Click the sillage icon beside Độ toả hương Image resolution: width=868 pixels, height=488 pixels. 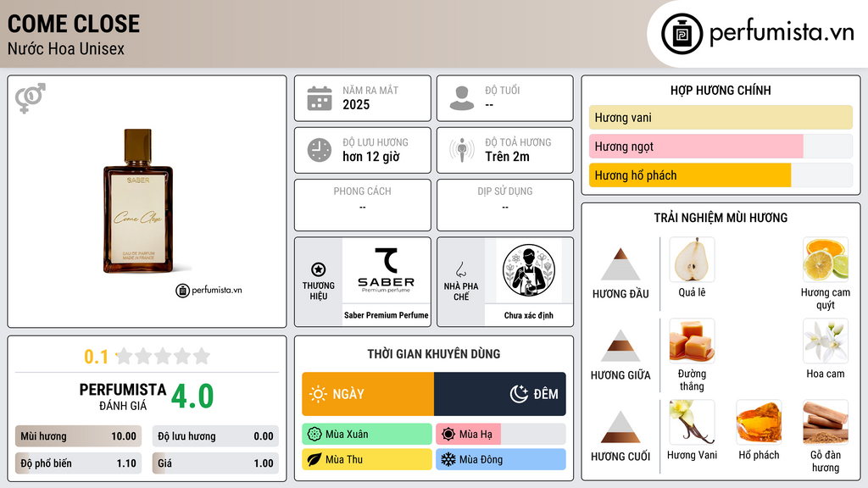click(462, 150)
